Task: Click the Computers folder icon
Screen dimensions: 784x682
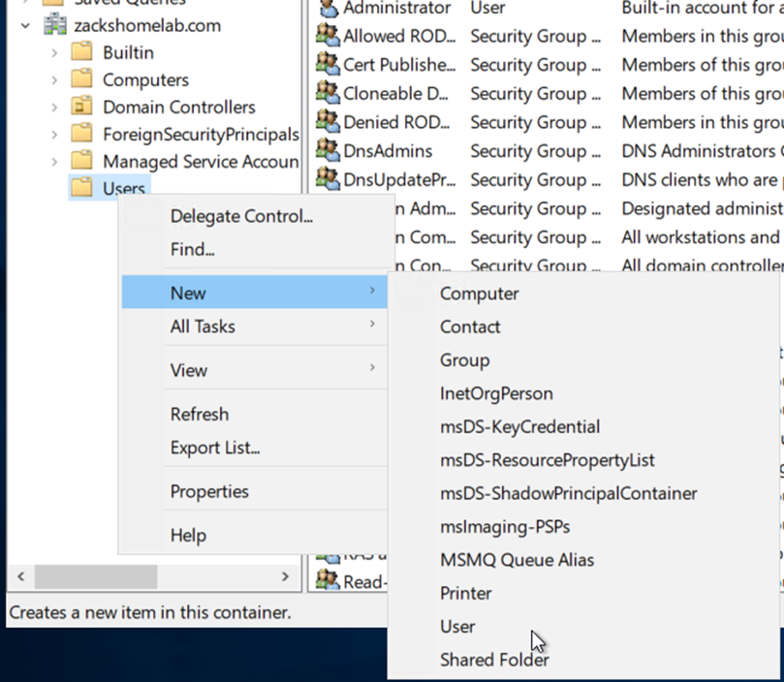Action: click(x=81, y=79)
